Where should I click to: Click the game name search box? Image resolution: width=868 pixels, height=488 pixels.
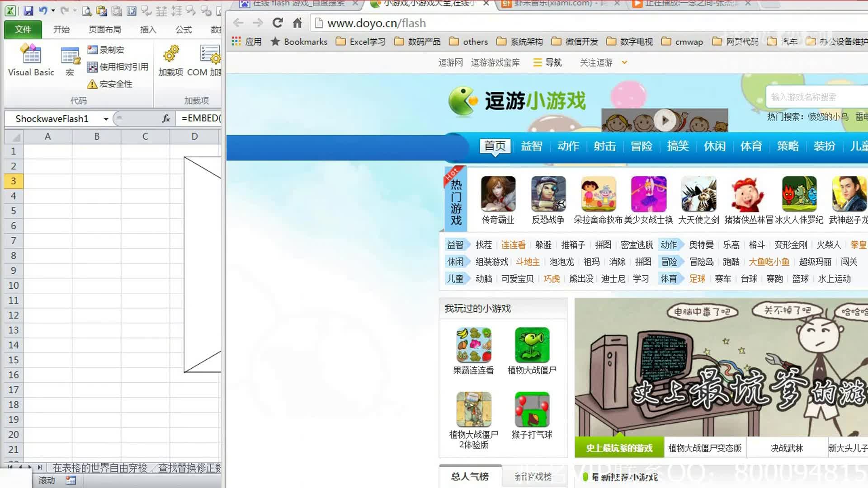click(816, 97)
